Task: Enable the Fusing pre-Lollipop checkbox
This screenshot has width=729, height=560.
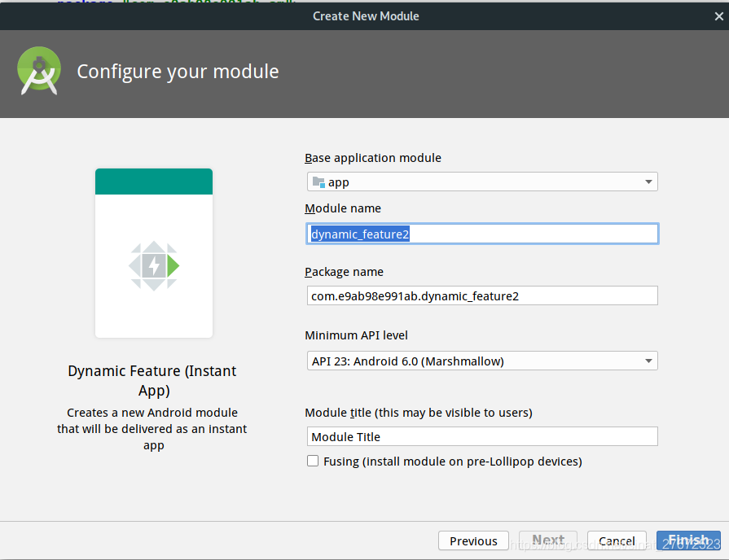Action: coord(313,461)
